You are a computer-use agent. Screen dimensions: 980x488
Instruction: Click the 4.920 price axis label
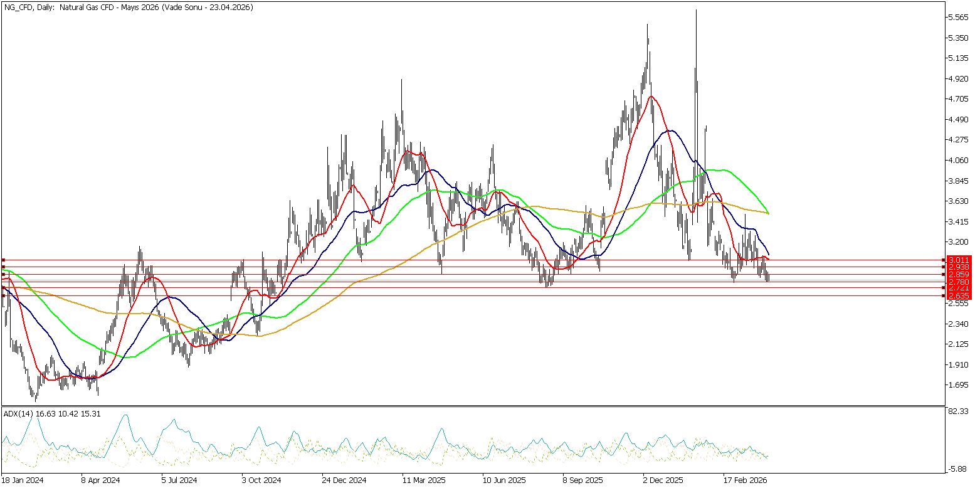(x=959, y=78)
